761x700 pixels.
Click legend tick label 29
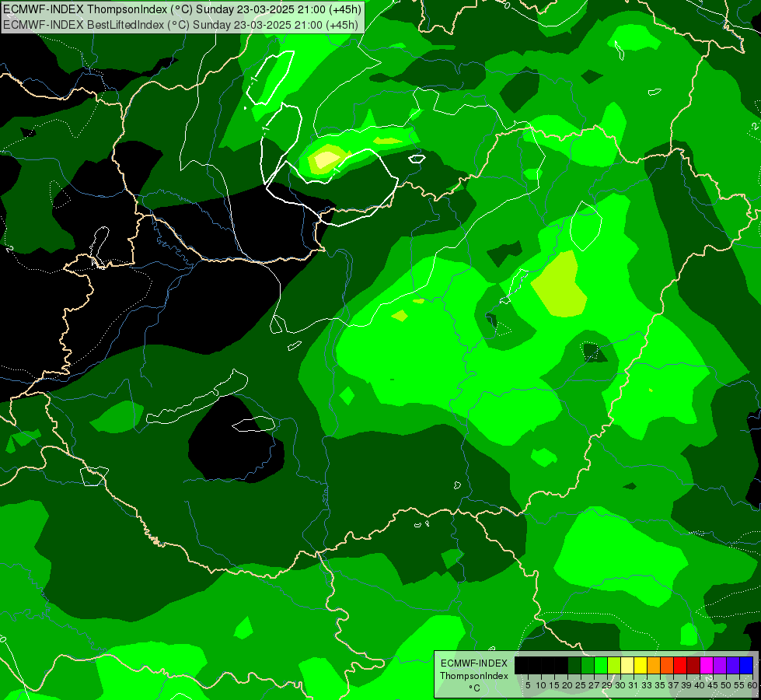click(x=607, y=685)
